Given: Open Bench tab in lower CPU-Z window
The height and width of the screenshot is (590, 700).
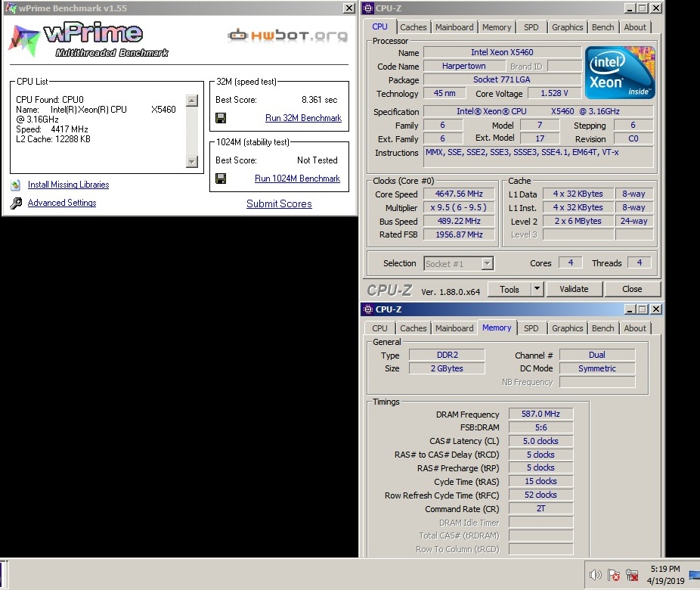Looking at the screenshot, I should pos(602,328).
